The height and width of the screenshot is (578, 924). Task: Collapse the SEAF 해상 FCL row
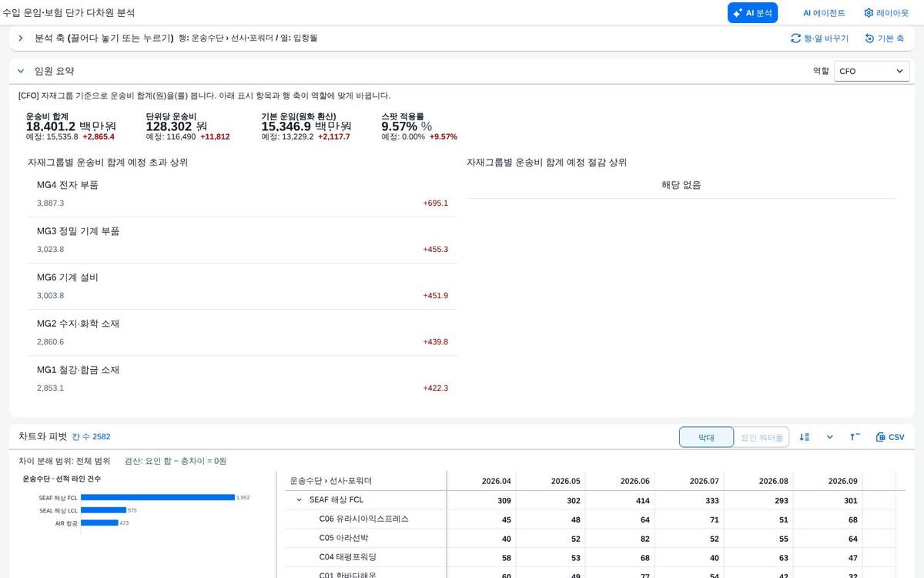tap(300, 500)
